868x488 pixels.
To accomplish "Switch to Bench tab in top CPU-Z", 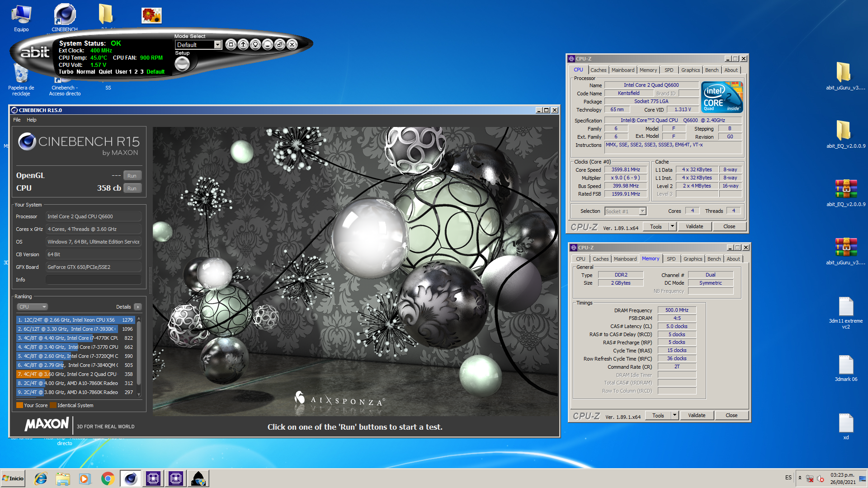I will 711,70.
